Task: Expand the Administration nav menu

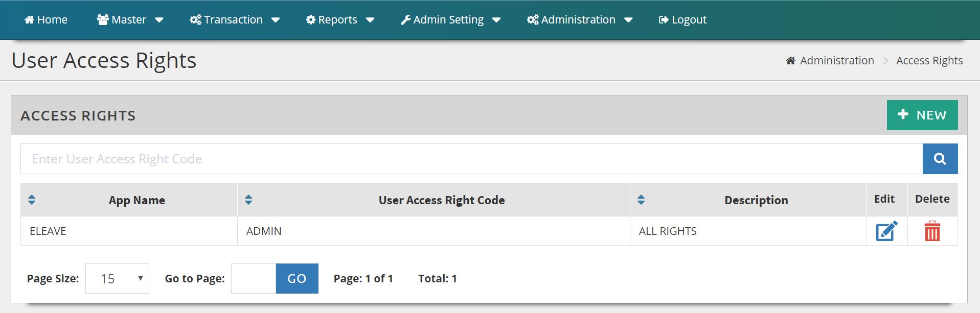Action: [x=580, y=20]
